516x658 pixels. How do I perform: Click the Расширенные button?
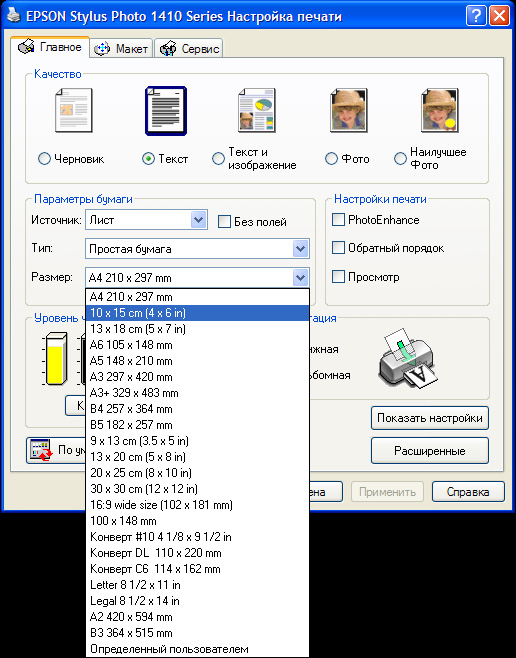pos(430,451)
